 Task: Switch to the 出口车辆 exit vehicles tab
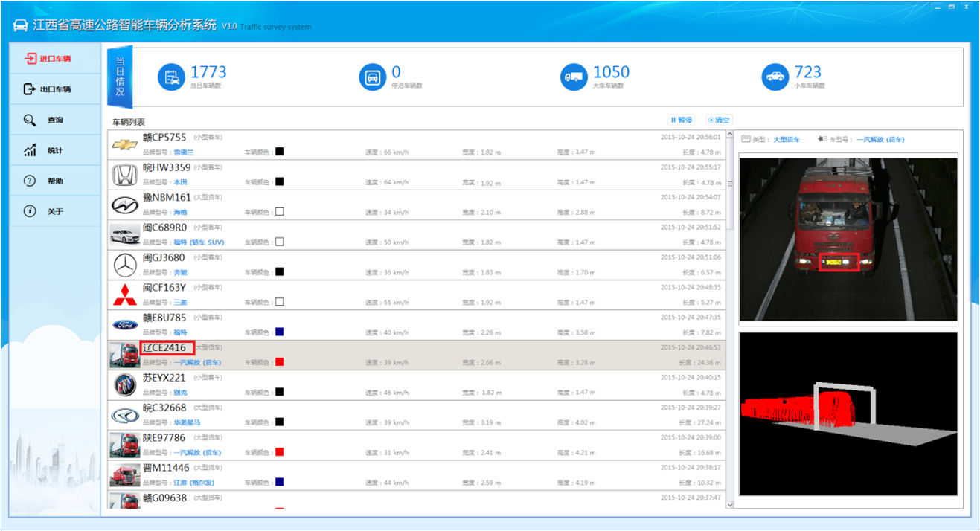pos(56,89)
